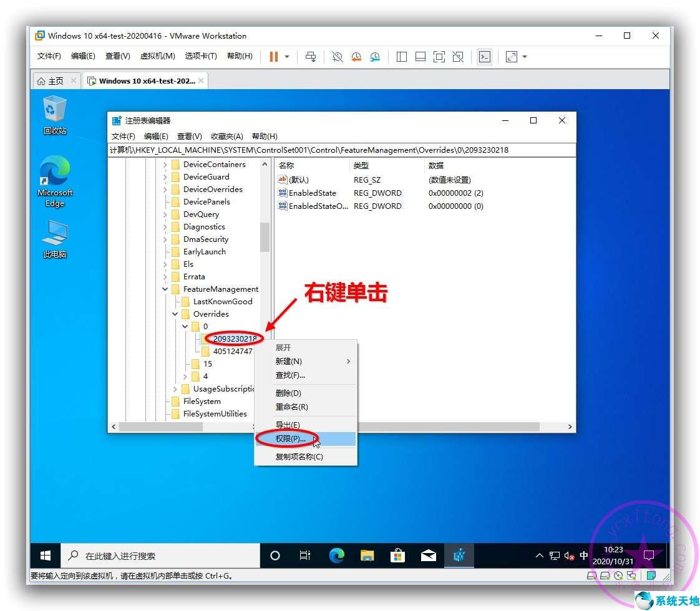Open Microsoft Store from taskbar

[397, 556]
